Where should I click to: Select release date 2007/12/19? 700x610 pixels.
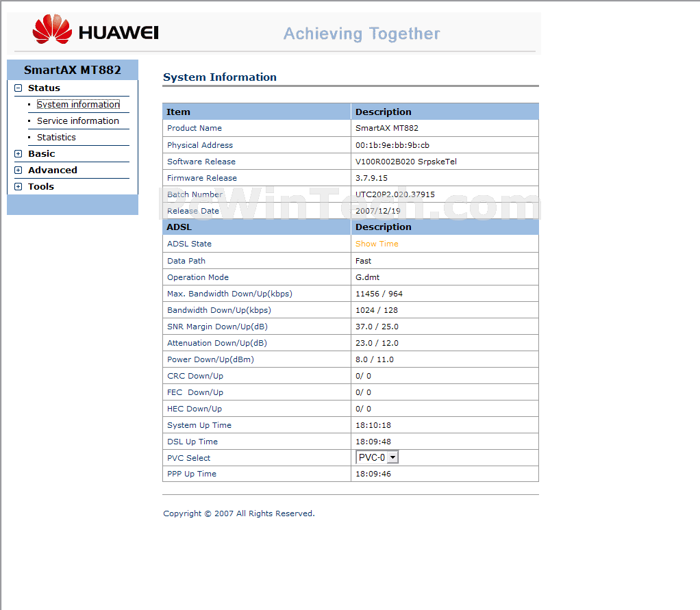click(x=378, y=211)
